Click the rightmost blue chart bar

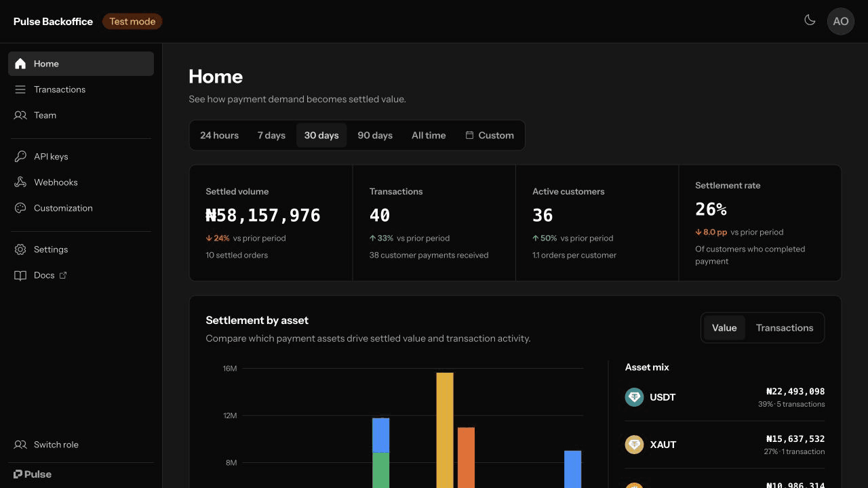(x=573, y=469)
